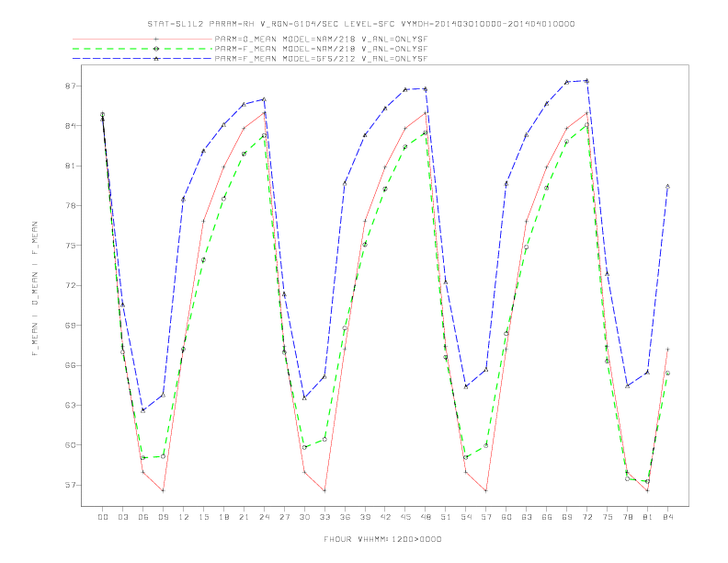Click x-axis tick label 60
Viewport: 728px width, 563px height.
(506, 517)
